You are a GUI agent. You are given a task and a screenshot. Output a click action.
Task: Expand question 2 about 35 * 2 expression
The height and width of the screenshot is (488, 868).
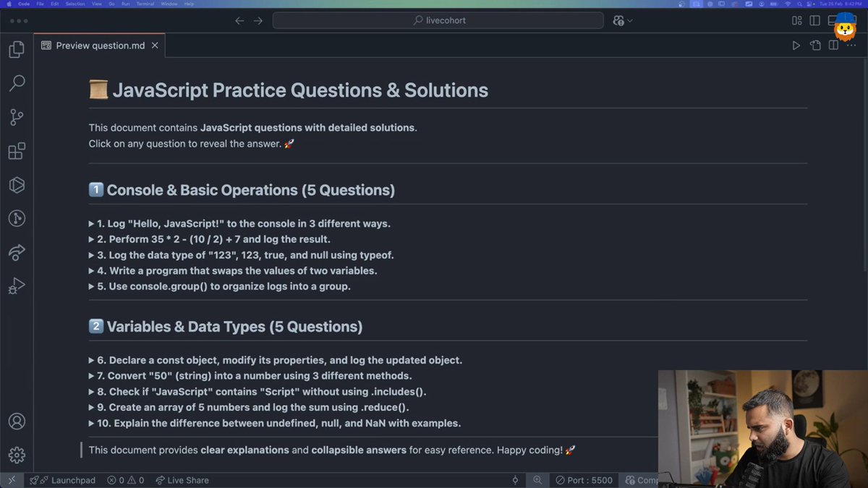click(x=209, y=239)
